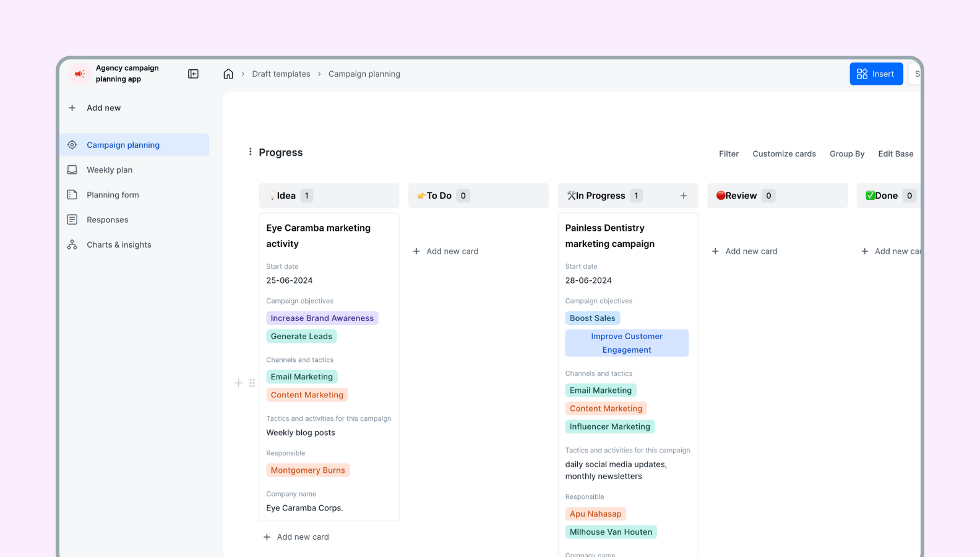The width and height of the screenshot is (980, 557).
Task: Click Improve Customer Engagement tag
Action: [x=627, y=343]
